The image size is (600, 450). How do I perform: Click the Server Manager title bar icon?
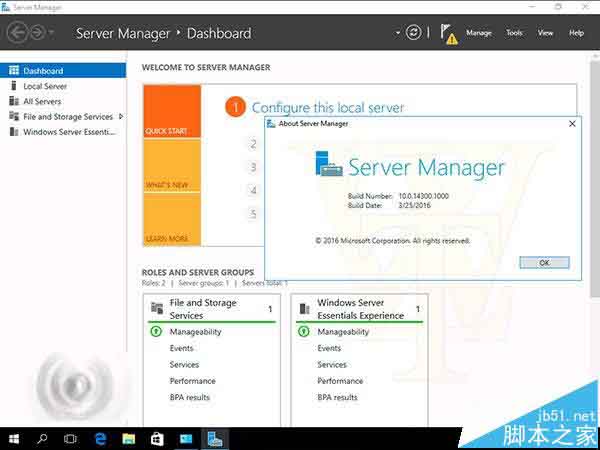[x=5, y=7]
